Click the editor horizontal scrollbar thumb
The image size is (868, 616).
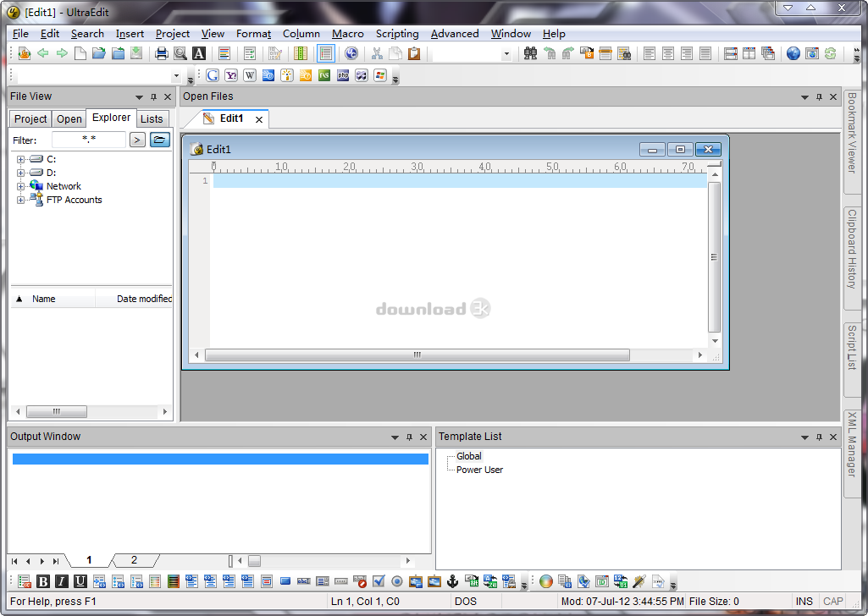[417, 355]
